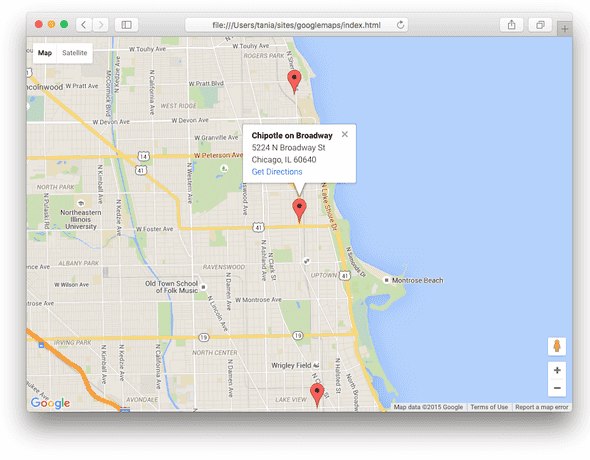This screenshot has width=590, height=460.
Task: Click the W Peterson Ave street label
Action: click(x=218, y=155)
